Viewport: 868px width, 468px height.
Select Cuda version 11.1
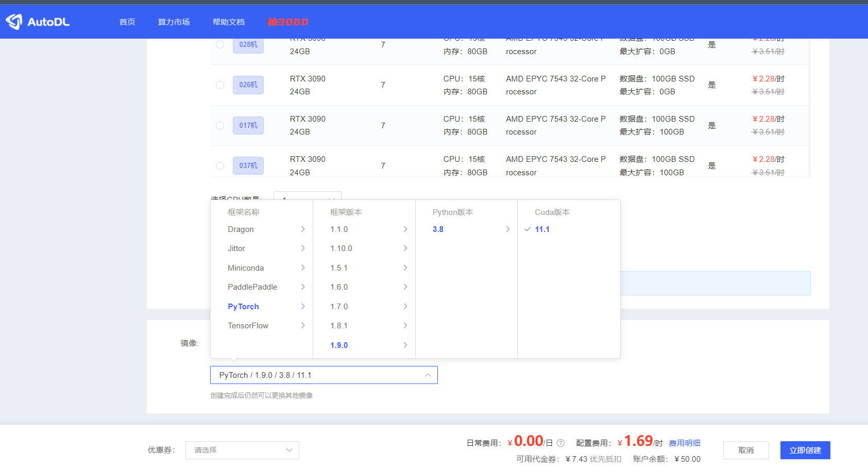tap(542, 229)
